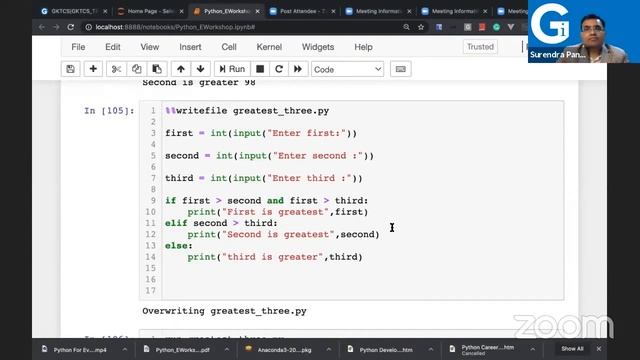This screenshot has width=640, height=360.
Task: Go back in browser history
Action: 42,27
